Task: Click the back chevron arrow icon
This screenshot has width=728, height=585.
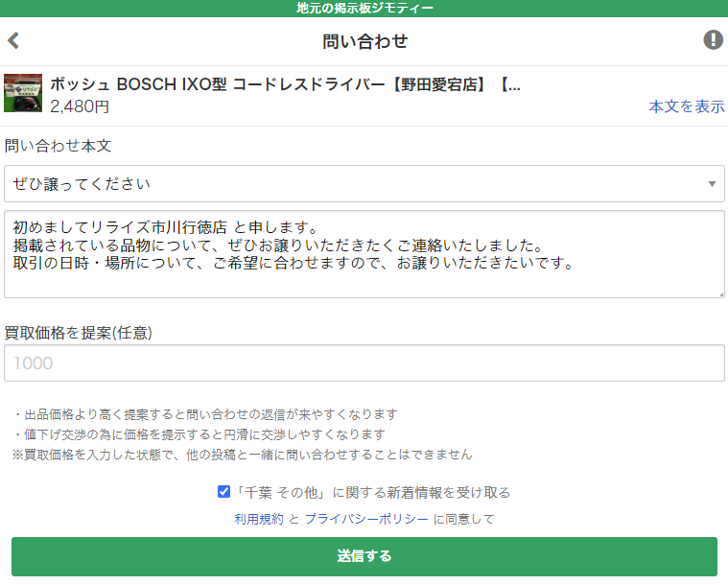Action: tap(13, 40)
